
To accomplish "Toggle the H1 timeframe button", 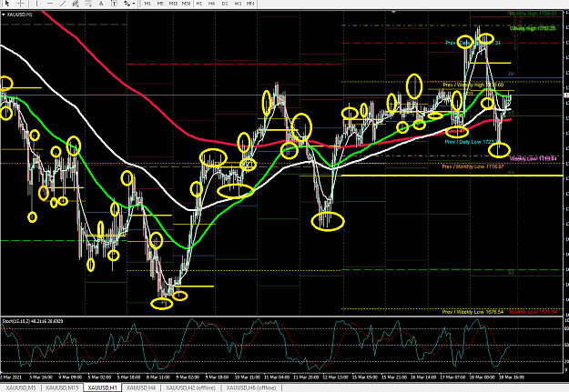I will point(198,4).
